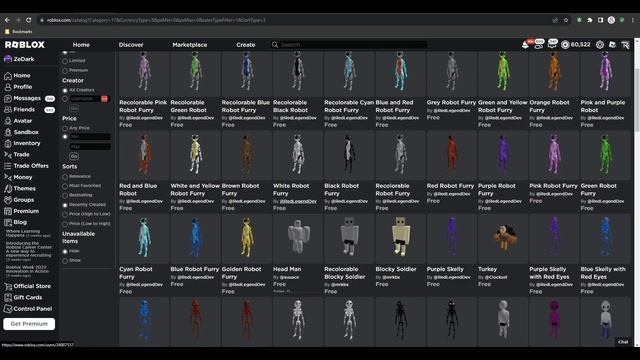Image resolution: width=640 pixels, height=360 pixels.
Task: Select Price (Low to High) sort
Action: tap(65, 224)
